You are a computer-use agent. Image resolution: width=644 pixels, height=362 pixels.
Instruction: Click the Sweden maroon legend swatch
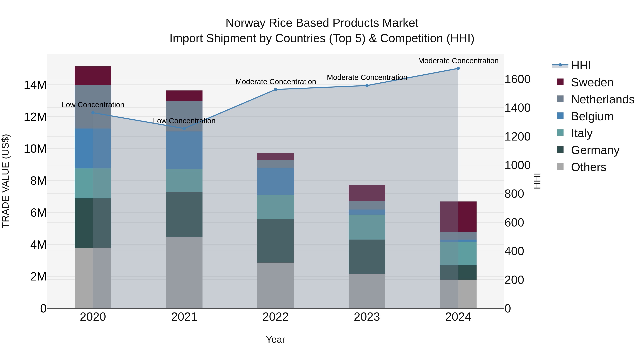click(x=560, y=82)
